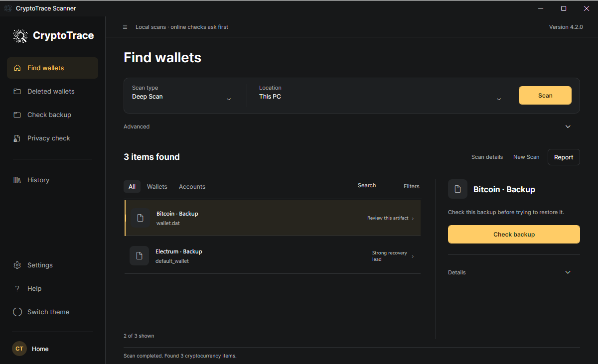Open Deleted wallets folder icon
The height and width of the screenshot is (364, 598).
coord(17,91)
